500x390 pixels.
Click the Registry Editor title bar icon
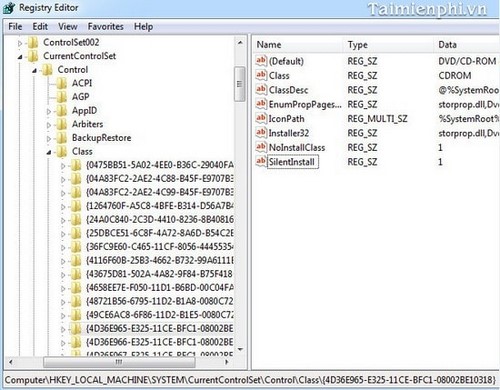9,8
